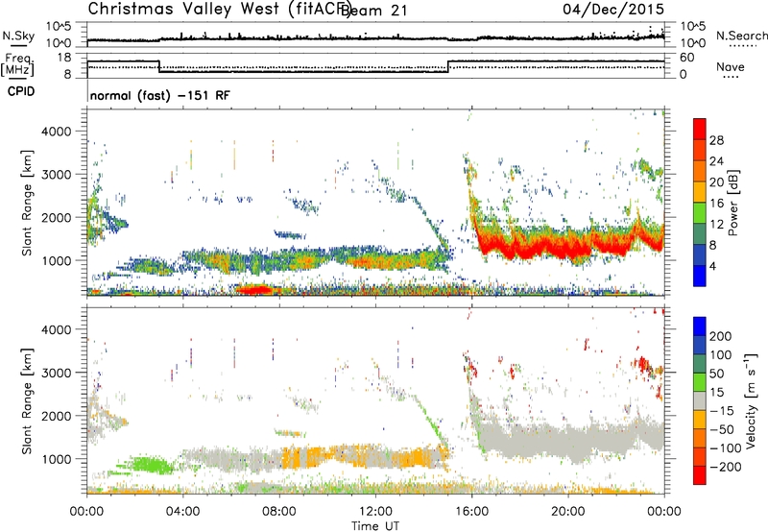Click the '28' power colorbar tick value
The width and height of the screenshot is (768, 532).
716,140
